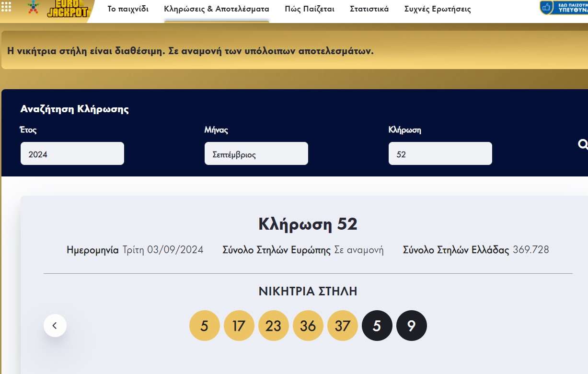This screenshot has height=374, width=588.
Task: Click inside the 2024 year field
Action: [x=72, y=153]
